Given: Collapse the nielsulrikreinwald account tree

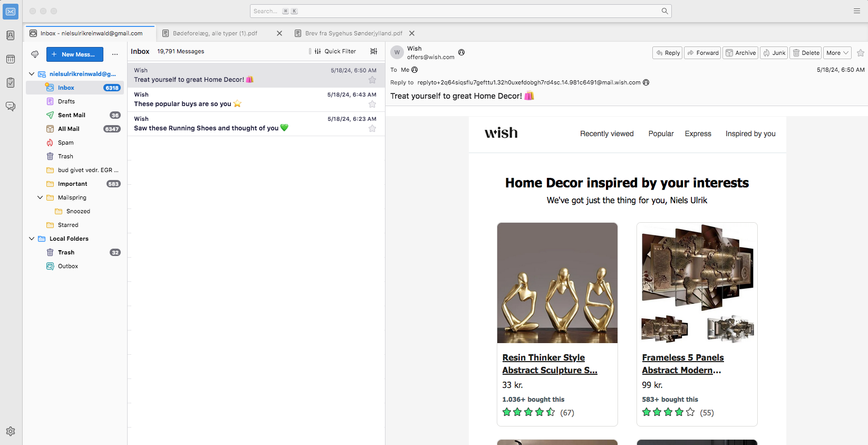Looking at the screenshot, I should (x=32, y=74).
